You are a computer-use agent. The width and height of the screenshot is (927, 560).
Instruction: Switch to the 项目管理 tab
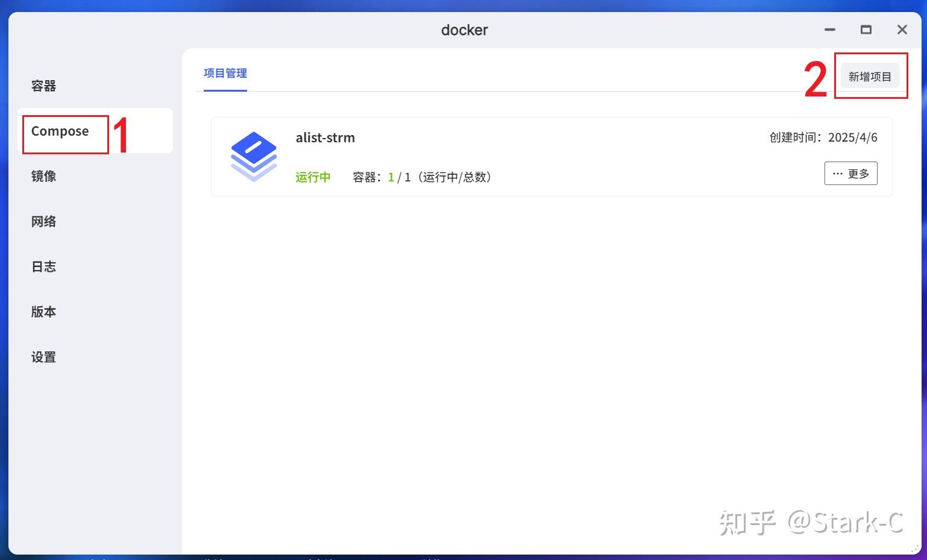coord(225,73)
